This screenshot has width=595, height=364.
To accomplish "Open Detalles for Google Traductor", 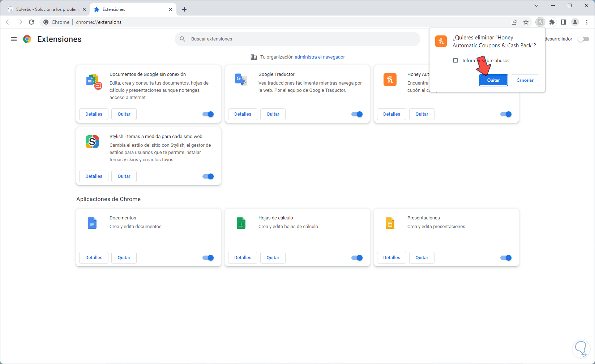I will coord(243,114).
